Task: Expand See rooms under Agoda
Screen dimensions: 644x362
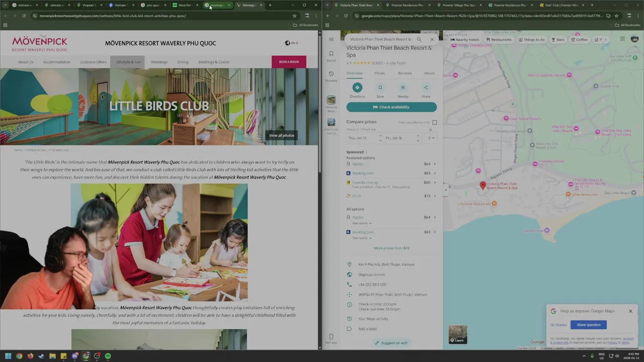Action: (362, 223)
